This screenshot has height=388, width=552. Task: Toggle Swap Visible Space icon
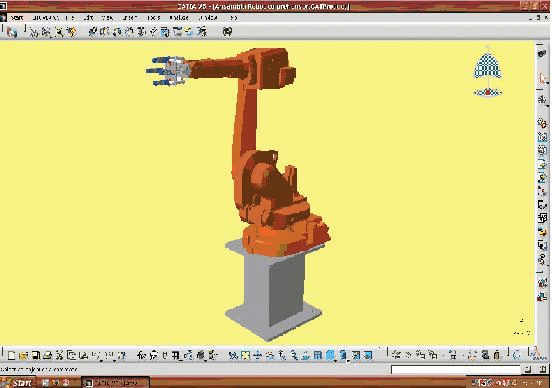(368, 356)
